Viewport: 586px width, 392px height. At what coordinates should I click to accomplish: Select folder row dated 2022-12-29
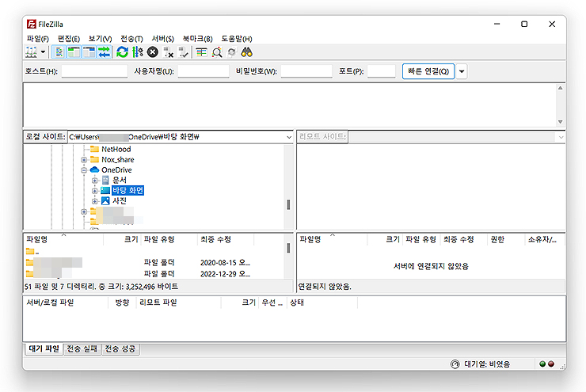coord(154,274)
